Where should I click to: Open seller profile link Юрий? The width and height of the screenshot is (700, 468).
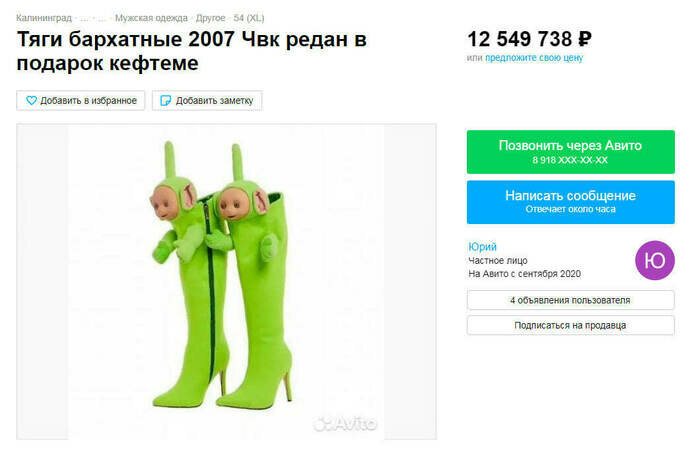tap(482, 247)
